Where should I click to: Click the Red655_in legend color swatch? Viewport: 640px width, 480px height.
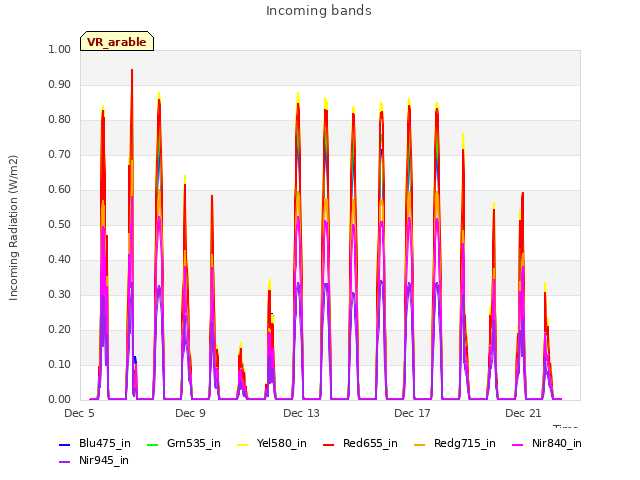[329, 445]
